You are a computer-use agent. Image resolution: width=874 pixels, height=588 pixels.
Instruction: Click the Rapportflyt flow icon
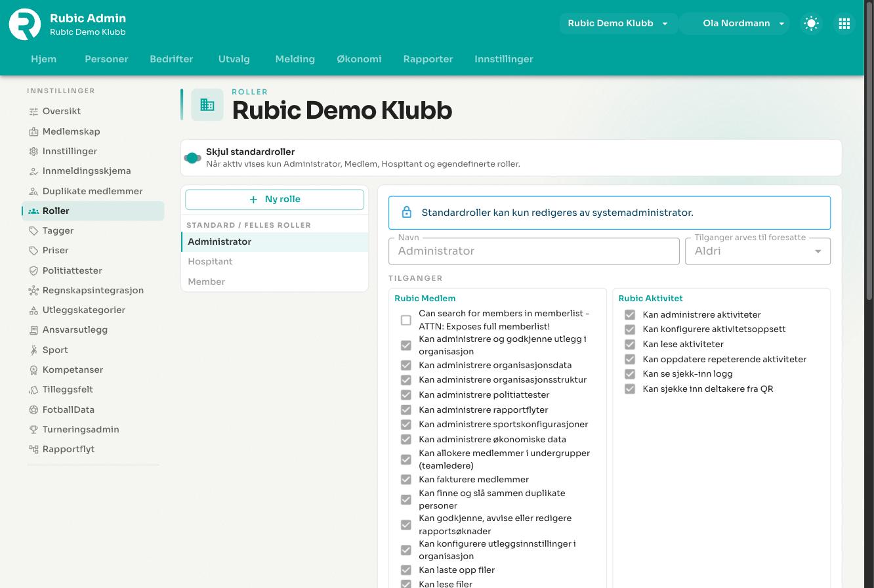(33, 450)
